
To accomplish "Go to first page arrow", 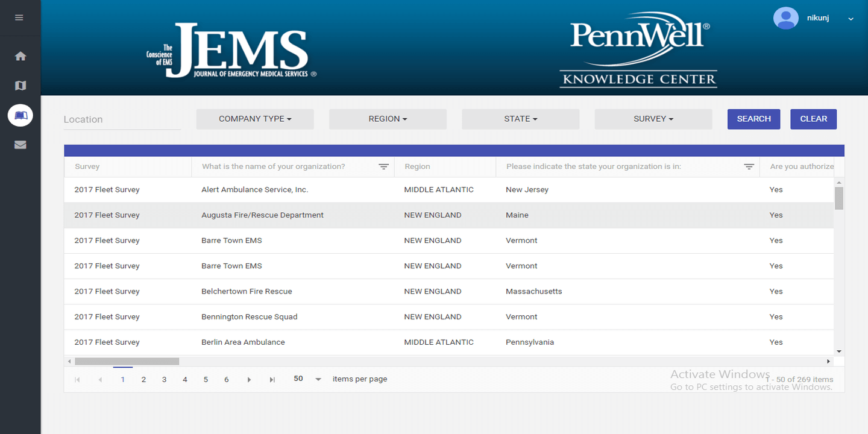I will pos(77,380).
